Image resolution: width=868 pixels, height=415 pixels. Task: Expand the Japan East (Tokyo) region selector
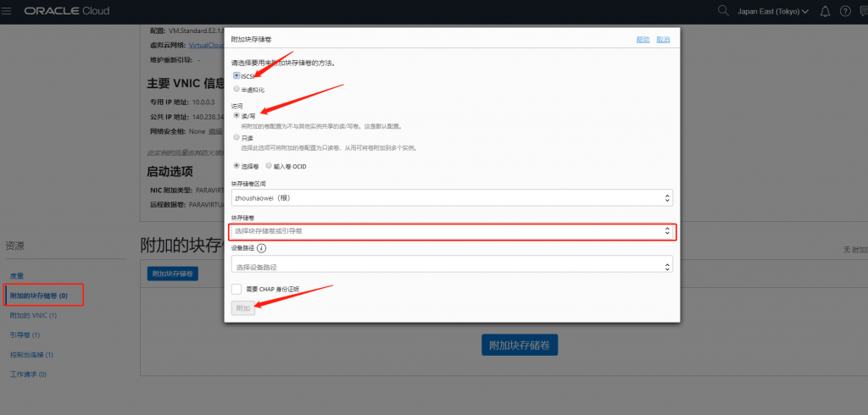coord(773,11)
